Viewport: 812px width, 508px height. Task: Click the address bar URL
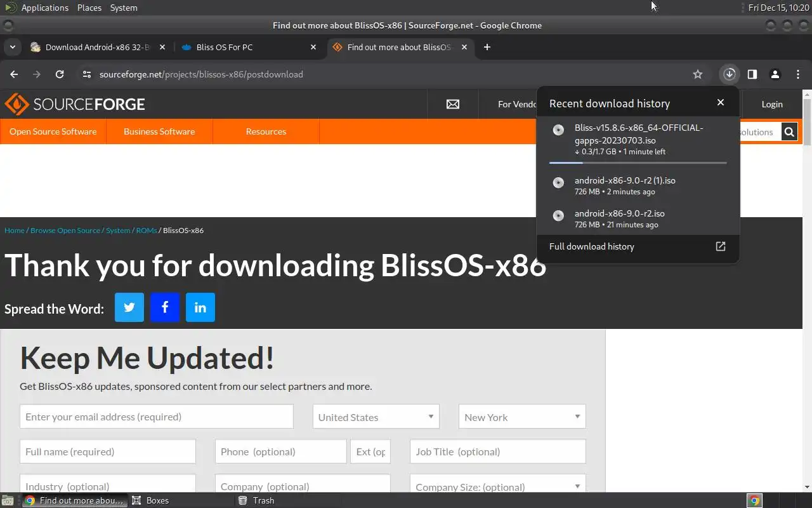201,74
